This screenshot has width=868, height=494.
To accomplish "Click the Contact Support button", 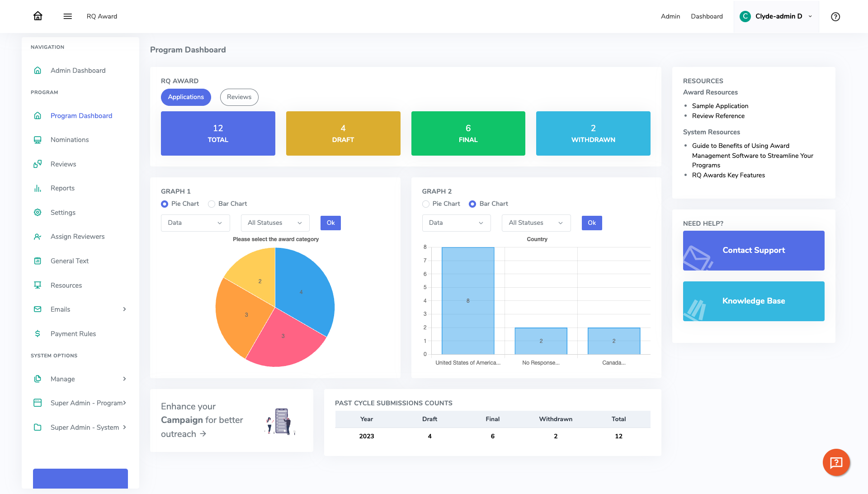I will [x=753, y=250].
